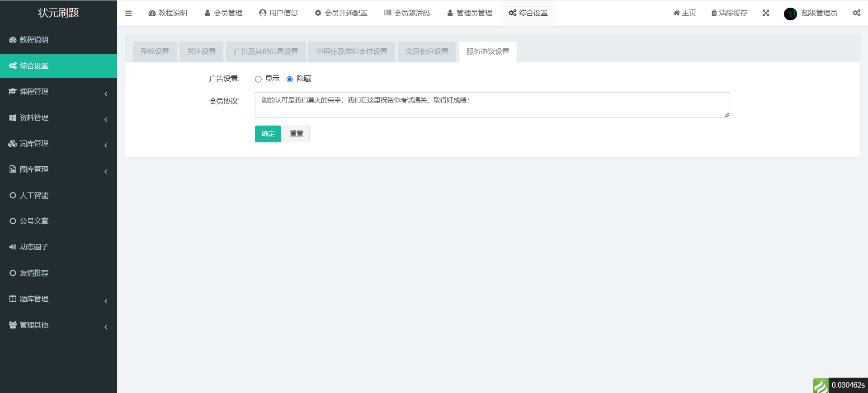The image size is (868, 393).
Task: Click the windows icon for 资料管理
Action: click(x=13, y=117)
